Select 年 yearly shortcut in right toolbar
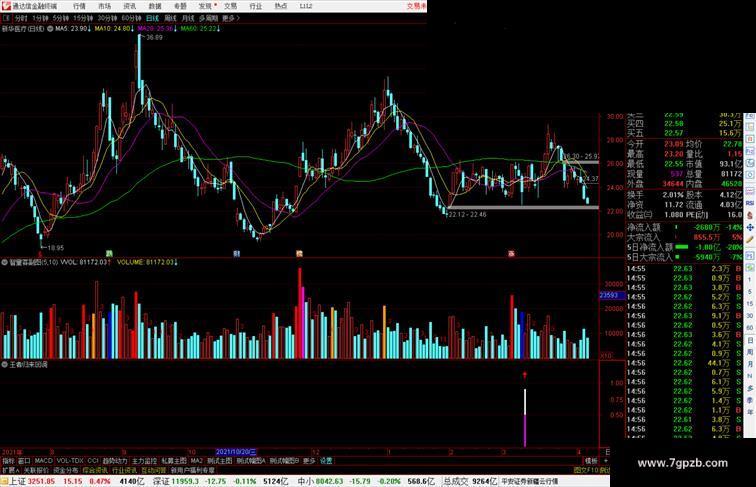 click(x=750, y=411)
